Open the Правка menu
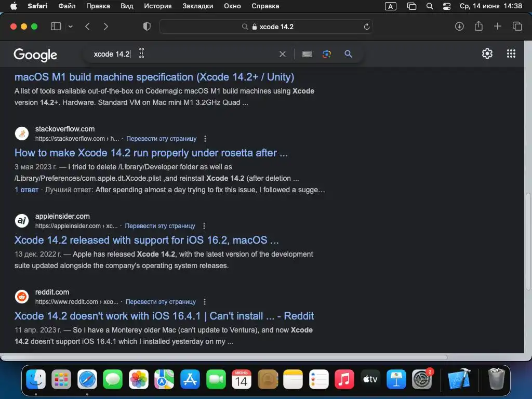The height and width of the screenshot is (399, 532). [x=98, y=6]
